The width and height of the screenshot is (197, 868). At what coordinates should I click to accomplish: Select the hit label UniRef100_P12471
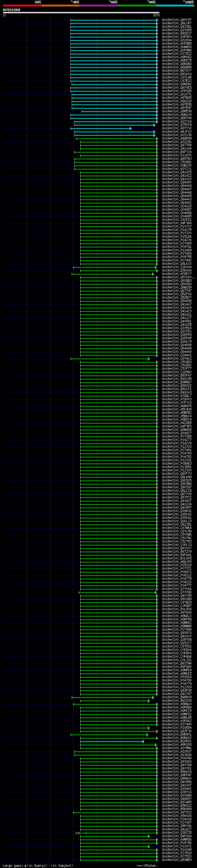(x=176, y=846)
